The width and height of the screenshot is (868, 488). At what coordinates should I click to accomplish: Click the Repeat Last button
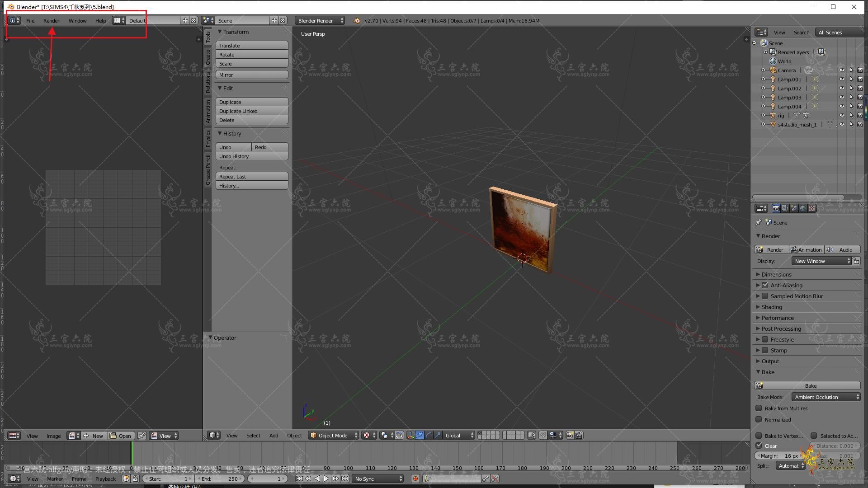click(x=252, y=177)
